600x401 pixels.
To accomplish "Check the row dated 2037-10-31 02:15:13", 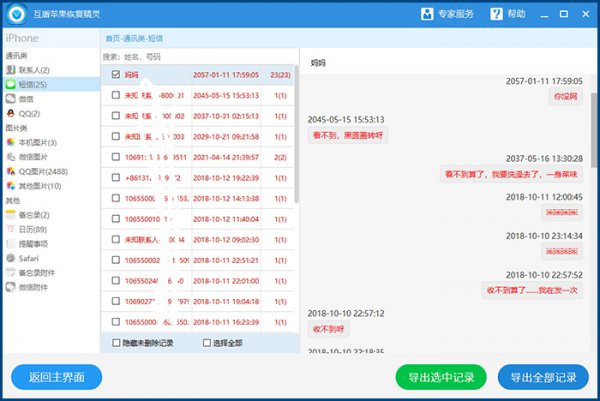I will point(116,116).
